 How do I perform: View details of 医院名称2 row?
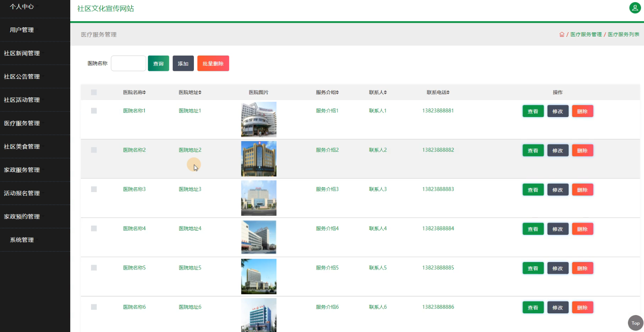(533, 151)
